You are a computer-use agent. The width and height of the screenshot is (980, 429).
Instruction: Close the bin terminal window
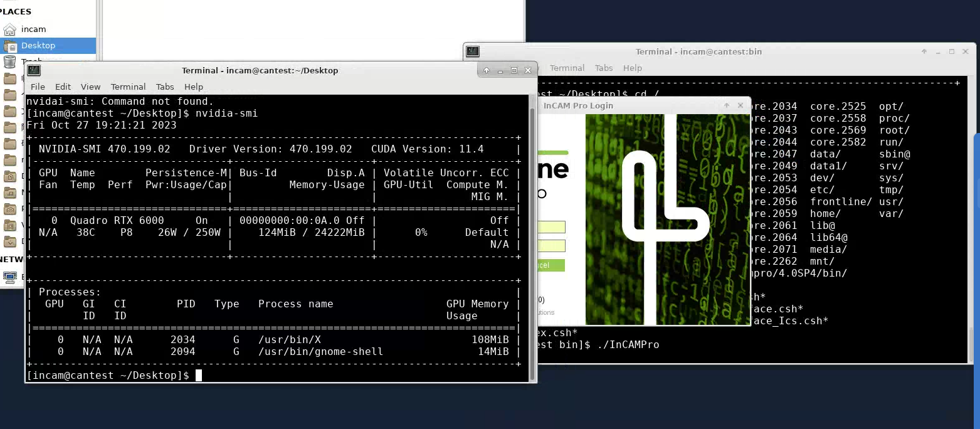tap(966, 51)
